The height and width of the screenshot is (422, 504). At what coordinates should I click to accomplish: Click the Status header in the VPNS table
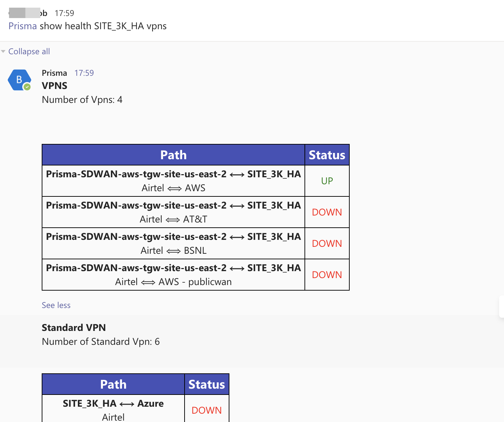tap(327, 155)
